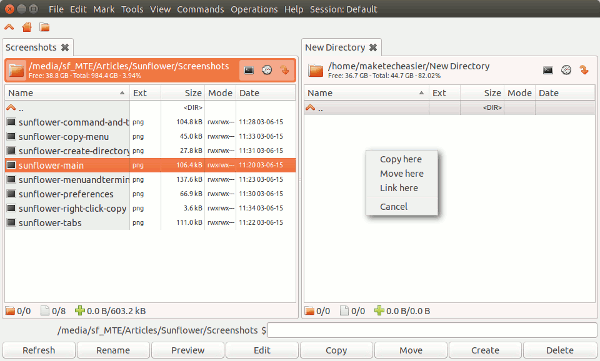Select size 137.6 kB in sunflower-menuandtermin row
600x361 pixels.
(x=189, y=180)
